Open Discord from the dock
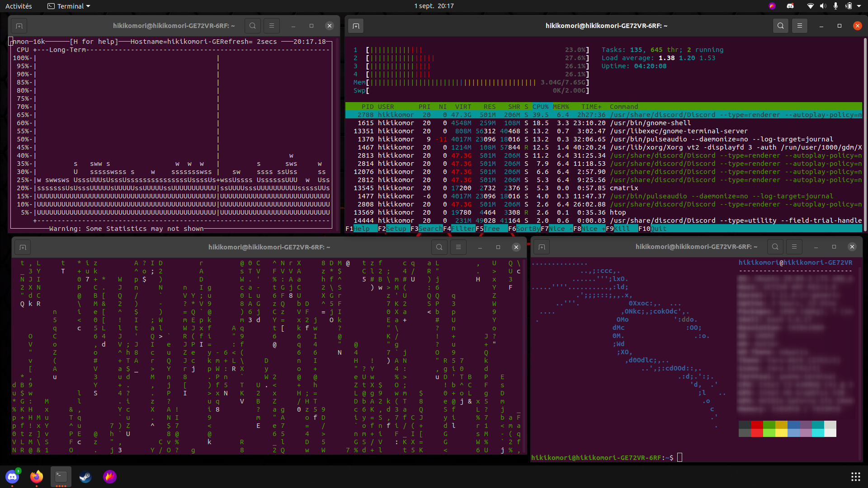 pos(12,477)
